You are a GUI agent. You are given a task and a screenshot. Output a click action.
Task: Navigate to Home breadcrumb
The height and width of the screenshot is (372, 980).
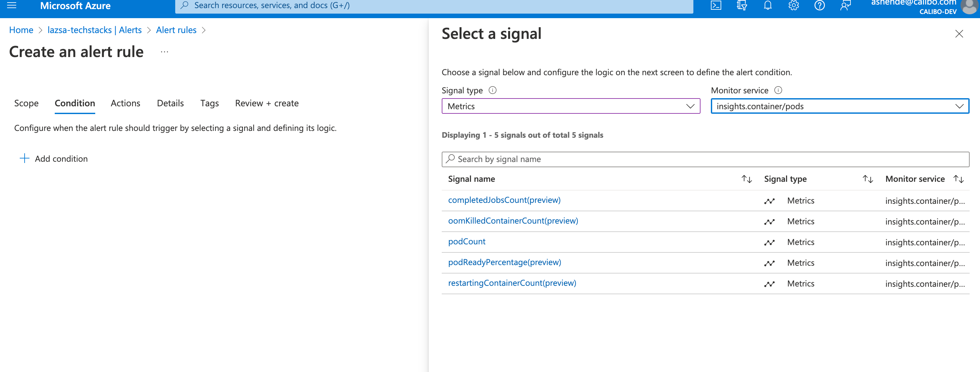pyautogui.click(x=21, y=30)
